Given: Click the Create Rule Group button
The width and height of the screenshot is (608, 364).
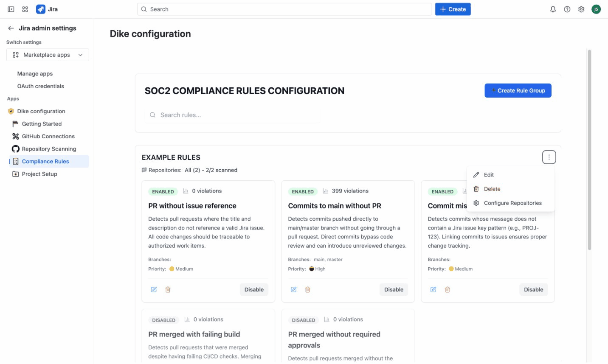Looking at the screenshot, I should pyautogui.click(x=518, y=90).
